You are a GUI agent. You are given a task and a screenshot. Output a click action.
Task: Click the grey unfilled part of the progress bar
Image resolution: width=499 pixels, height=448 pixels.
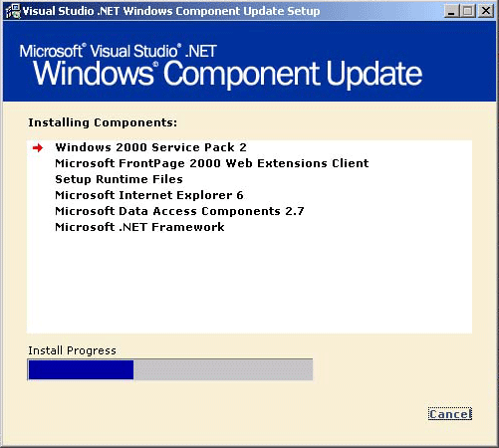click(223, 369)
